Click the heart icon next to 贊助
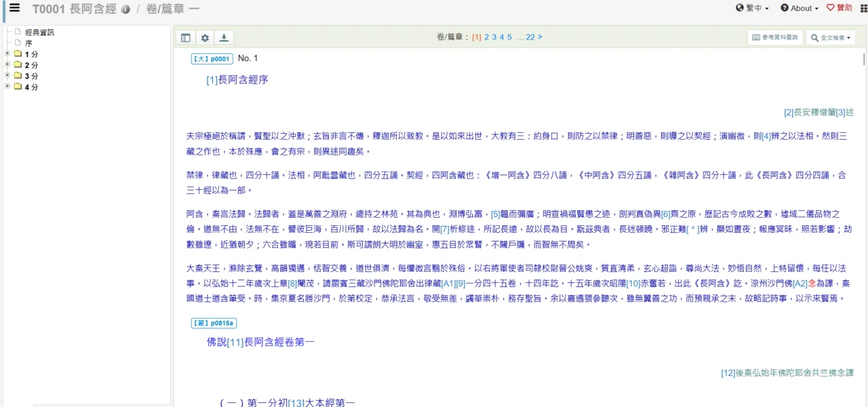The image size is (868, 407). coord(831,8)
